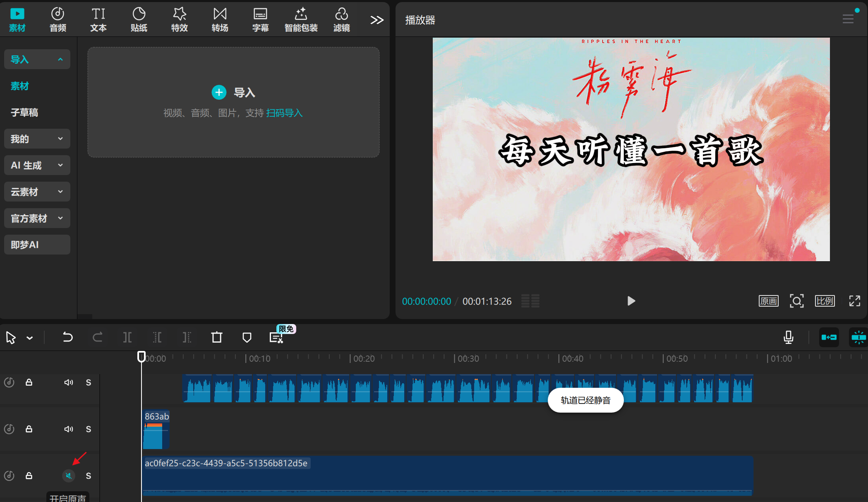
Task: Enable original sound on the bottom track
Action: pyautogui.click(x=68, y=476)
